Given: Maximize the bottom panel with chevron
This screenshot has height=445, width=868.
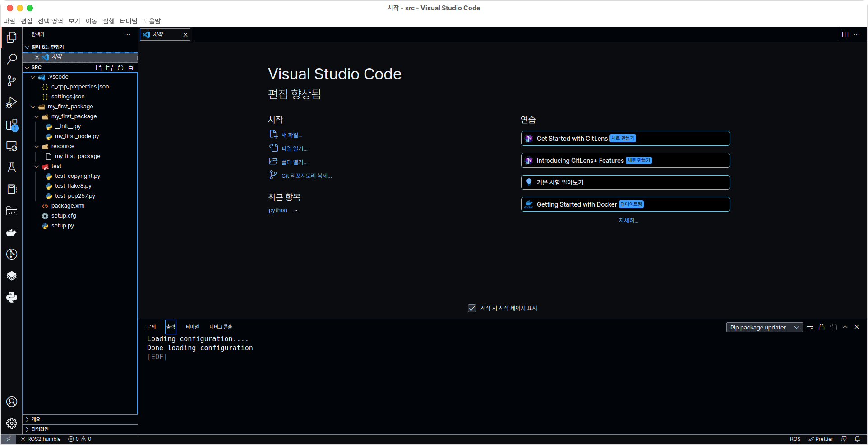Looking at the screenshot, I should (845, 327).
